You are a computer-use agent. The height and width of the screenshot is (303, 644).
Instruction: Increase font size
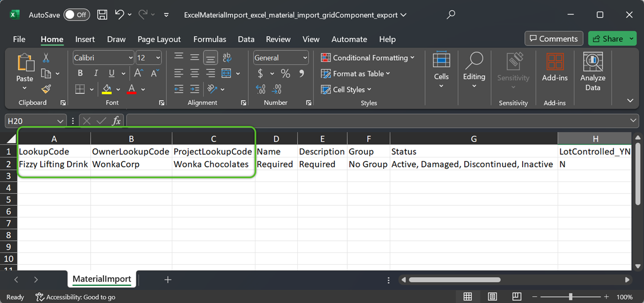coord(138,74)
